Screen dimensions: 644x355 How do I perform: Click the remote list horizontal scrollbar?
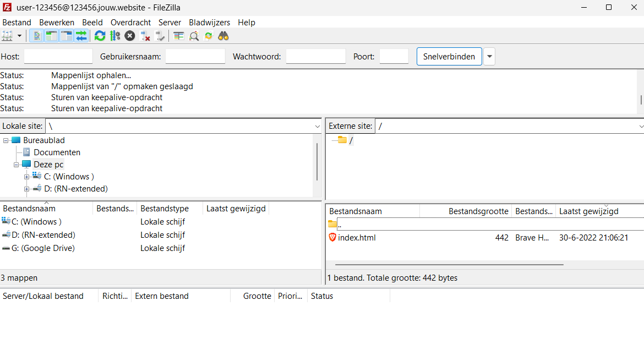coord(449,265)
